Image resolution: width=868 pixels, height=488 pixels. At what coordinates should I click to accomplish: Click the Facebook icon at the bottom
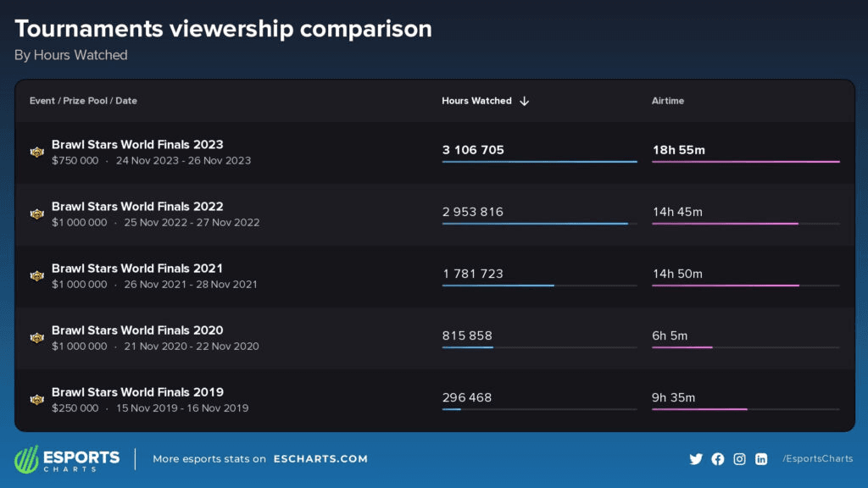click(x=717, y=458)
